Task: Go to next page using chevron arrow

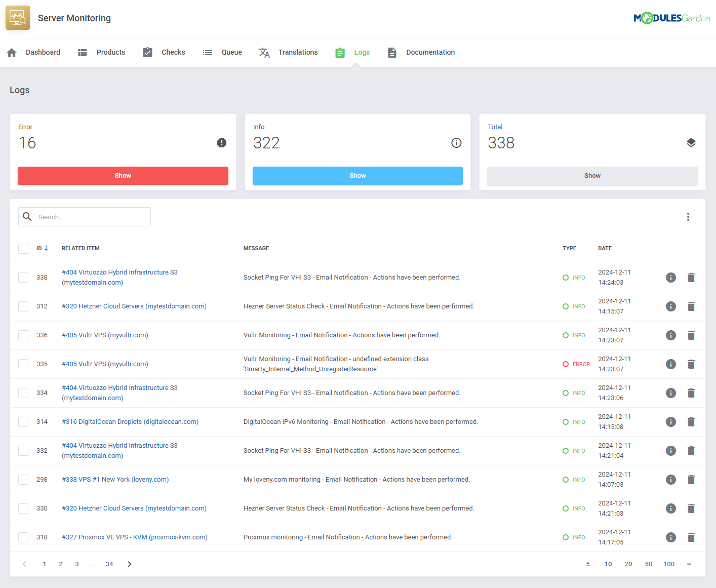Action: click(129, 564)
